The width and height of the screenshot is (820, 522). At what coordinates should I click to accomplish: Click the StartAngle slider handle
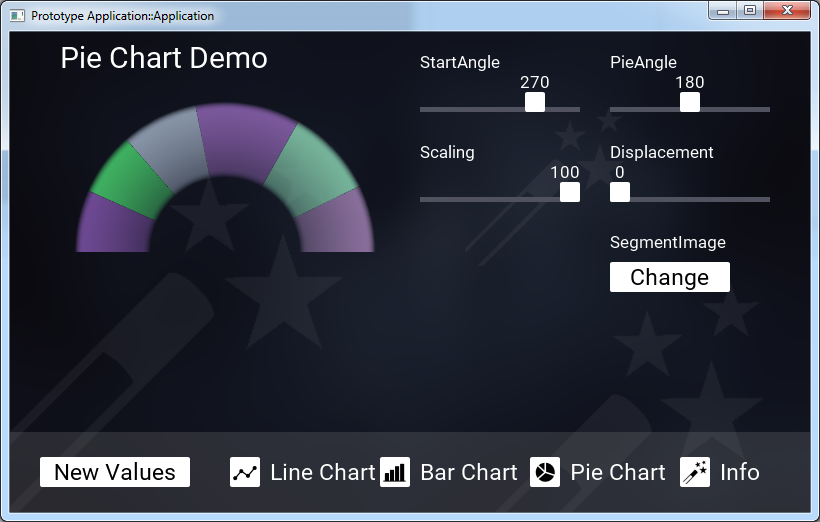point(535,102)
